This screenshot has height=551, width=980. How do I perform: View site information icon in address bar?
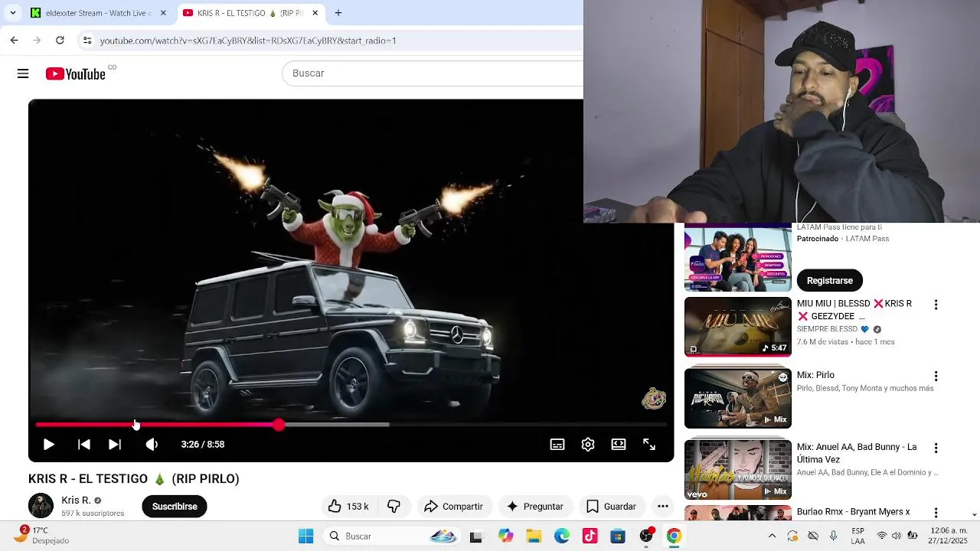pyautogui.click(x=87, y=41)
